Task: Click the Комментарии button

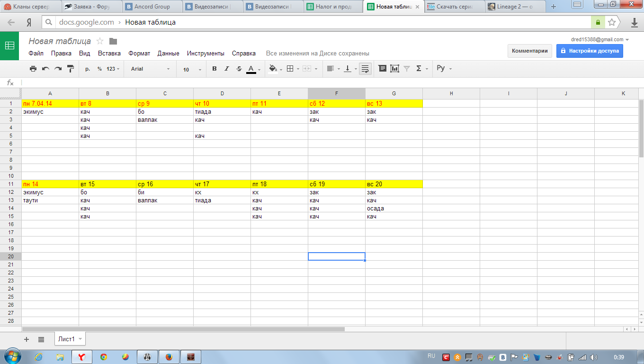Action: [x=529, y=51]
